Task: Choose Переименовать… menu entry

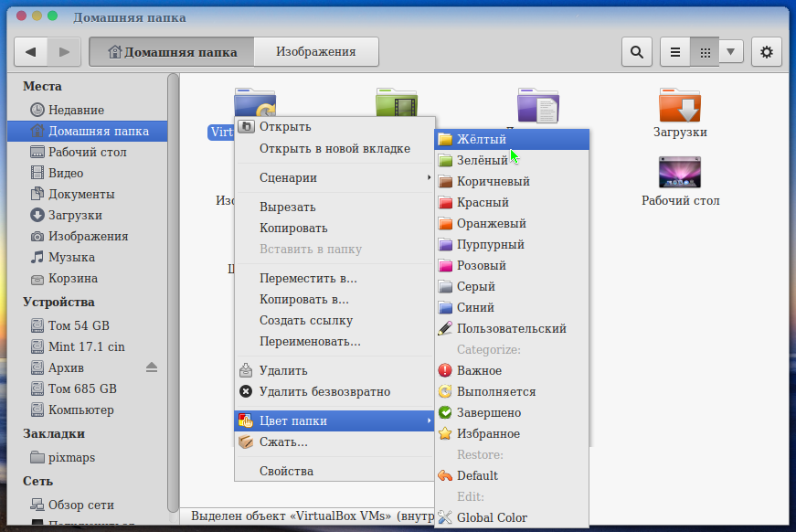Action: [335, 342]
